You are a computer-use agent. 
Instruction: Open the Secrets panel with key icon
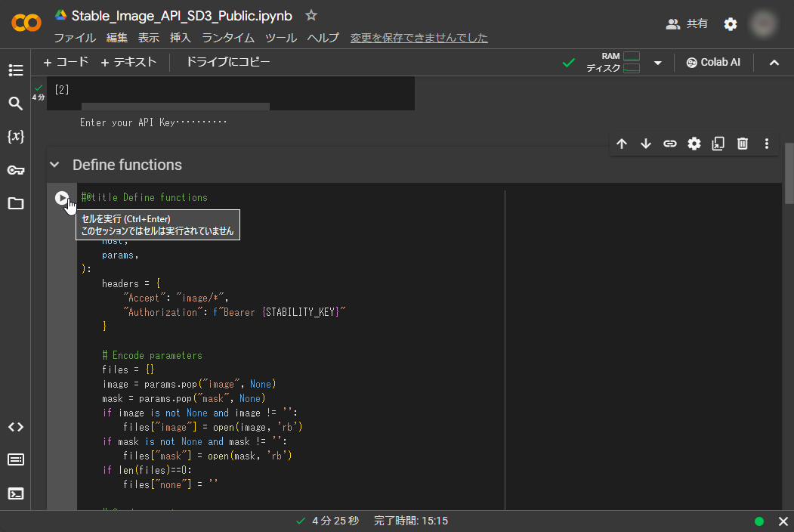[x=16, y=169]
